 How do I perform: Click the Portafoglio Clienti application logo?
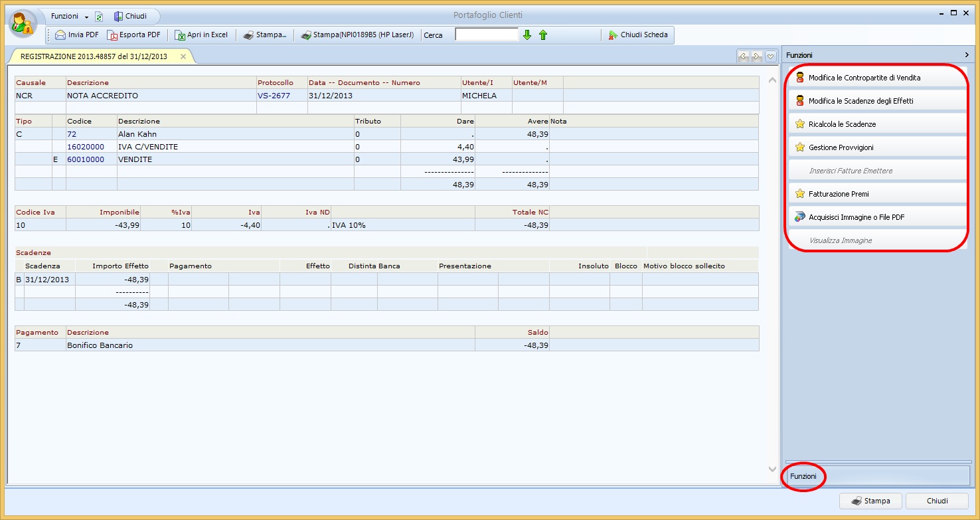[x=23, y=24]
